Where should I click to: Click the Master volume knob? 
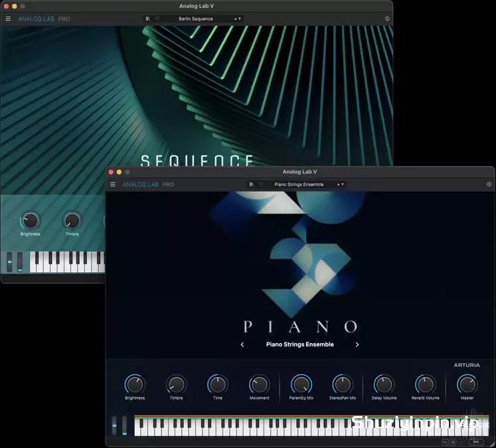(467, 385)
